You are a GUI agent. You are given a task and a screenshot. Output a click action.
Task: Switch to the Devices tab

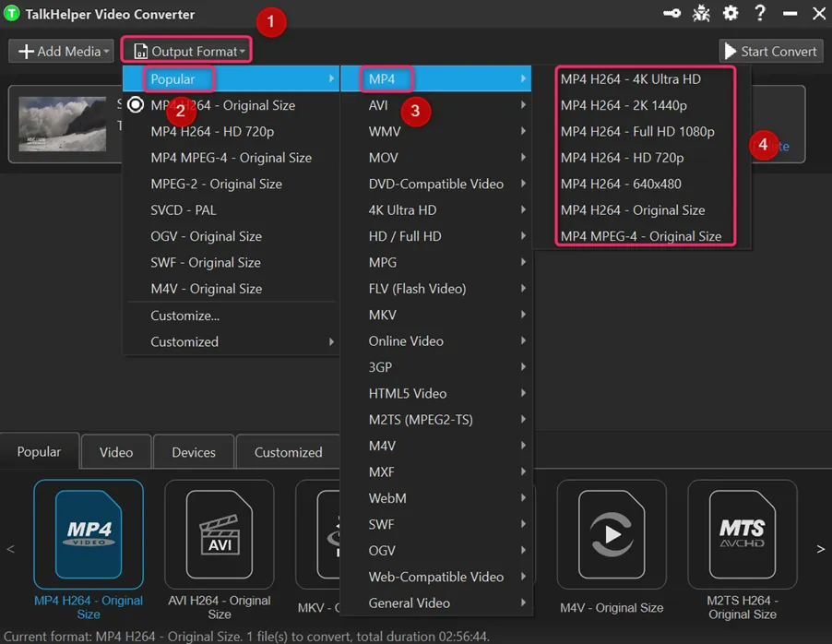tap(194, 452)
